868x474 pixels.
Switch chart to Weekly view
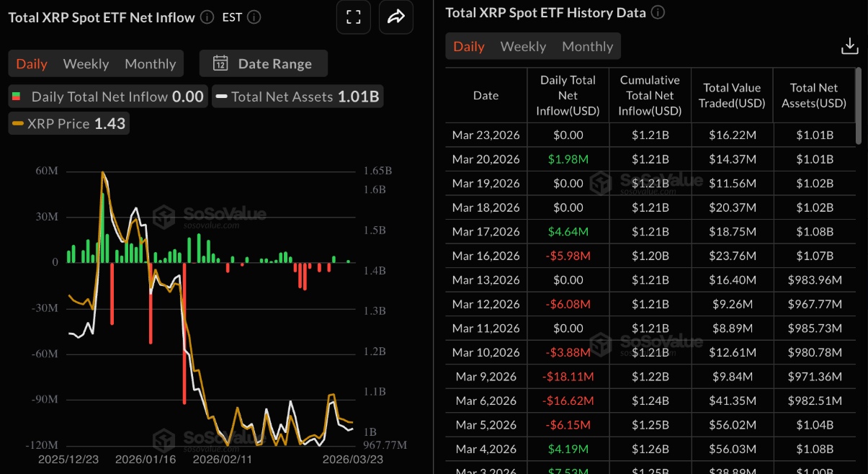[x=86, y=63]
